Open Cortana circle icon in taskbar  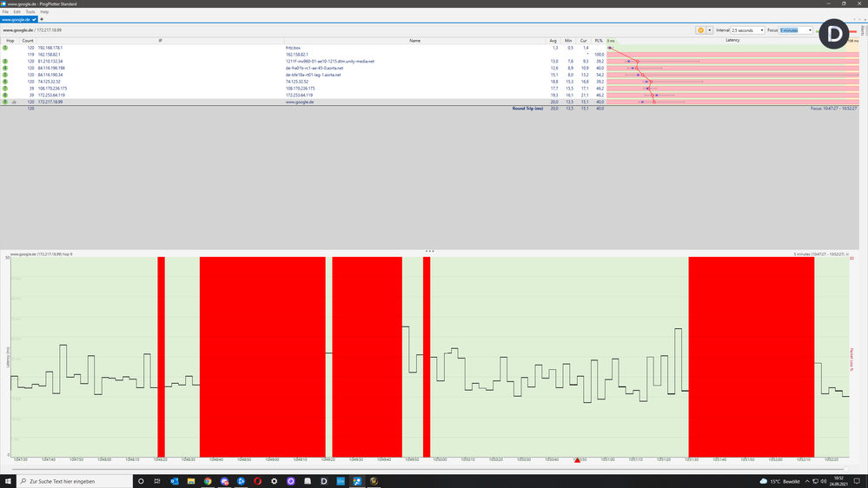[x=141, y=481]
